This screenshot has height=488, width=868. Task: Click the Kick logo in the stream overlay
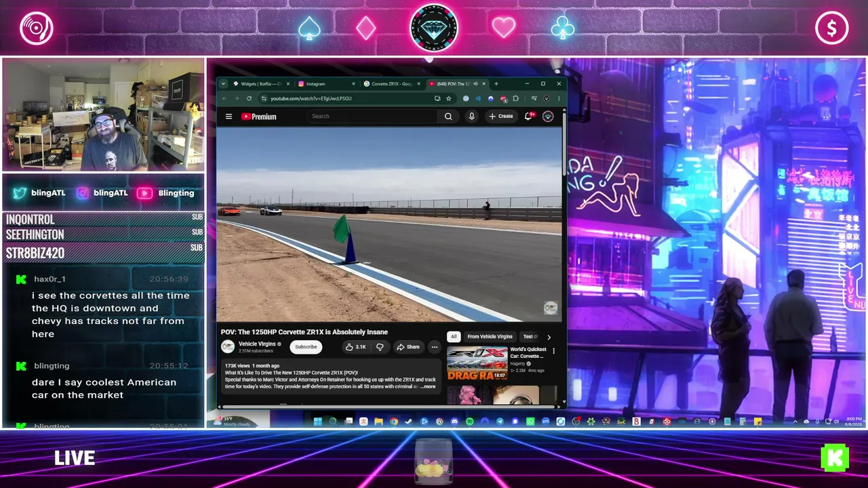(835, 458)
